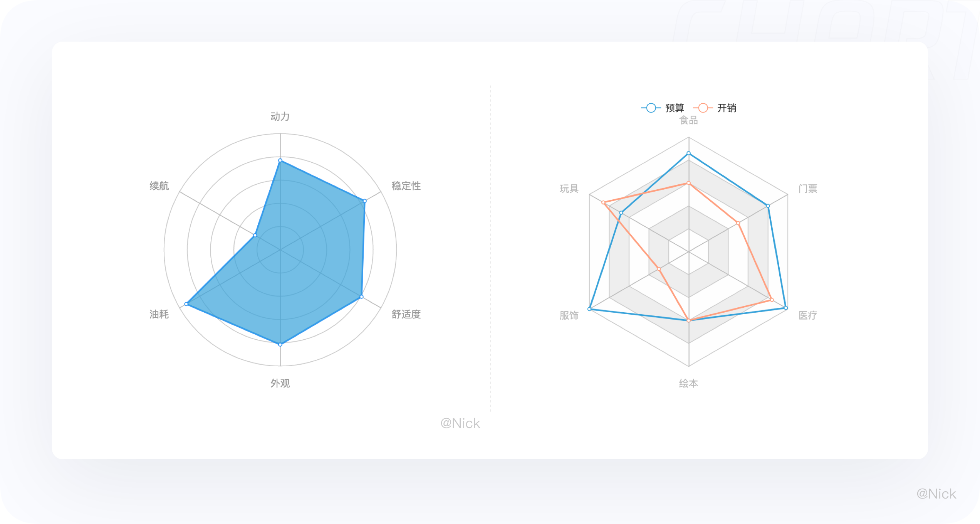Click the 舒适度 axis label
The height and width of the screenshot is (524, 980).
tap(406, 314)
